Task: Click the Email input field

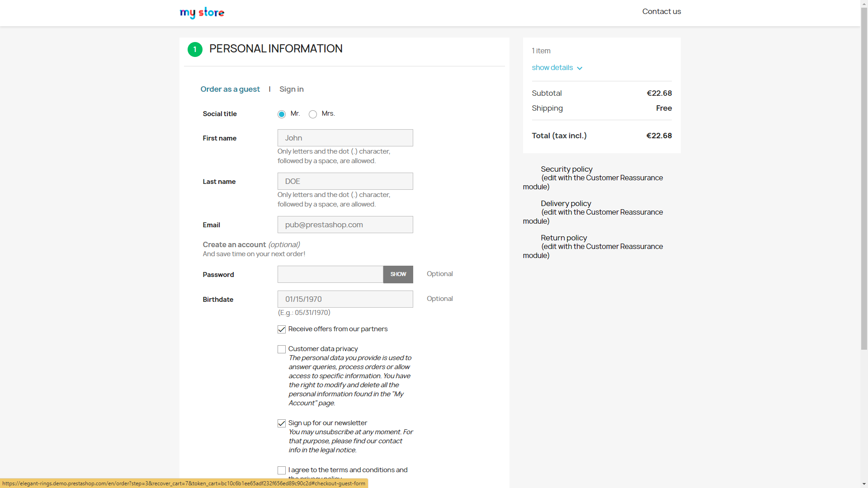Action: 345,225
